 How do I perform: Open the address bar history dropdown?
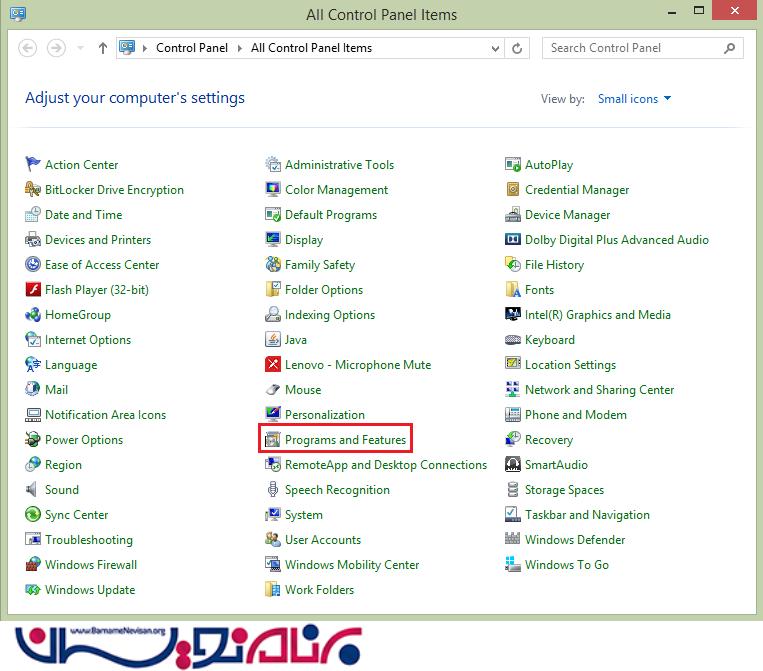(496, 48)
